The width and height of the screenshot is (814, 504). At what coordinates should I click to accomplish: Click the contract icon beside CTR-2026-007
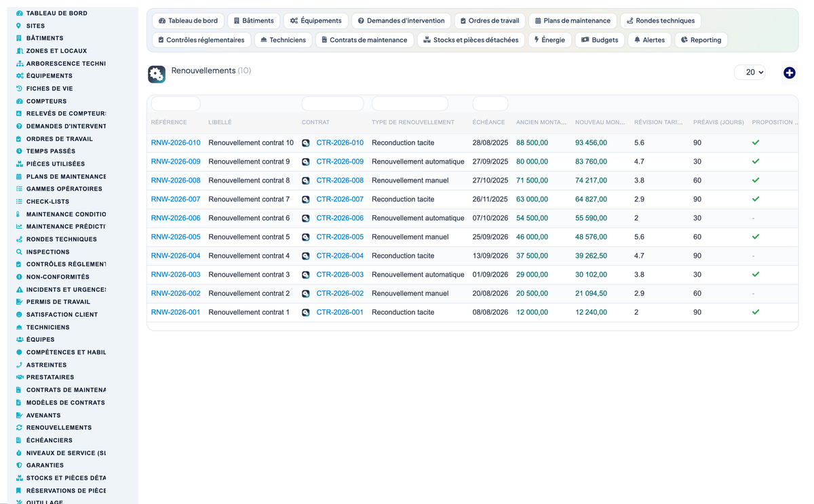tap(306, 199)
